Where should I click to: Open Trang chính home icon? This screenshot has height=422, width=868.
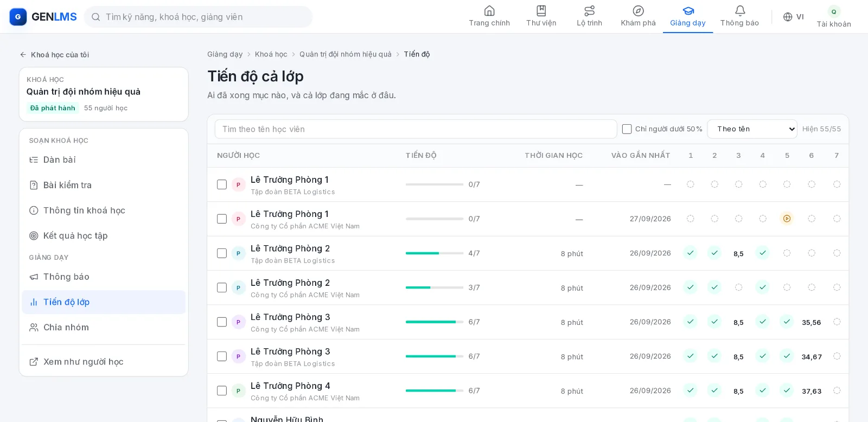coord(489,11)
